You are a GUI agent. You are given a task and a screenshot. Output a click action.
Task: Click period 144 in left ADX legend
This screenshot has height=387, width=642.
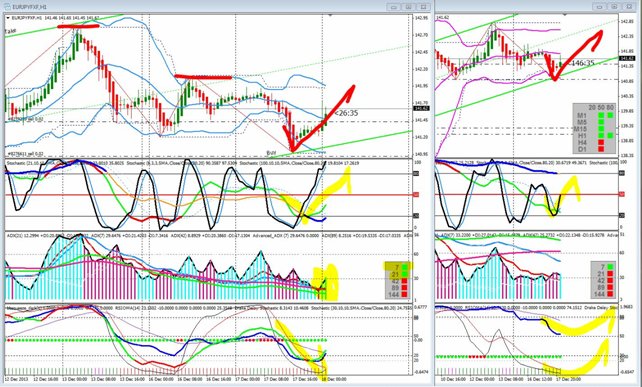click(393, 294)
